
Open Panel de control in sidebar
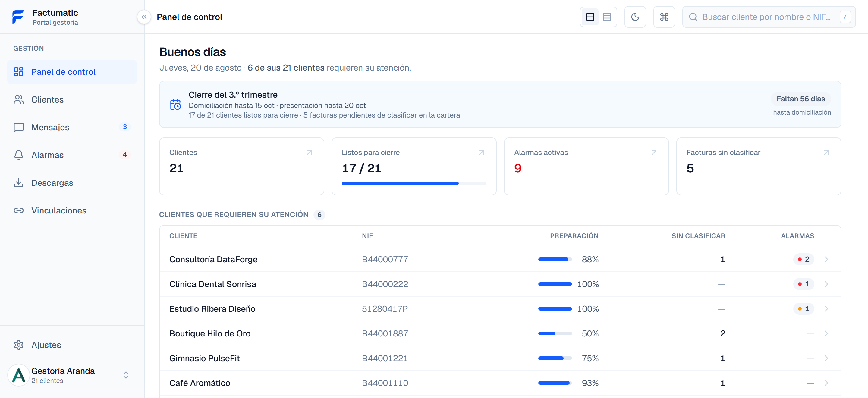(72, 72)
